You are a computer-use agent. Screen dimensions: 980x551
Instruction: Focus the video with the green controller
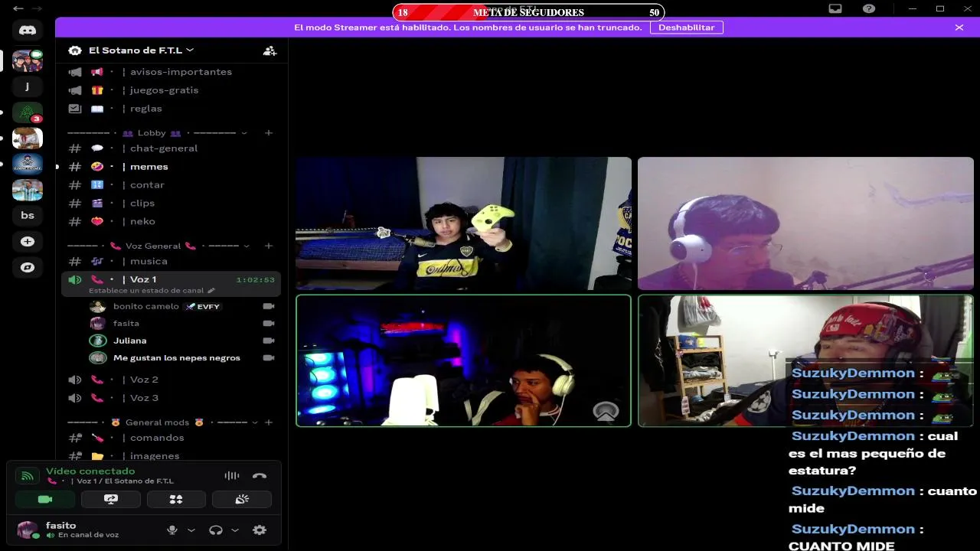click(x=463, y=223)
